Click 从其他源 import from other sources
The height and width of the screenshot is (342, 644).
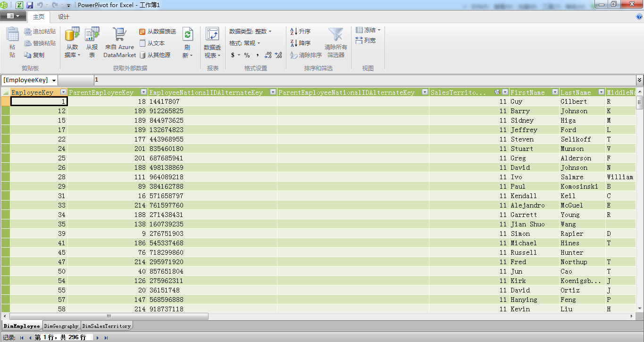pos(155,55)
